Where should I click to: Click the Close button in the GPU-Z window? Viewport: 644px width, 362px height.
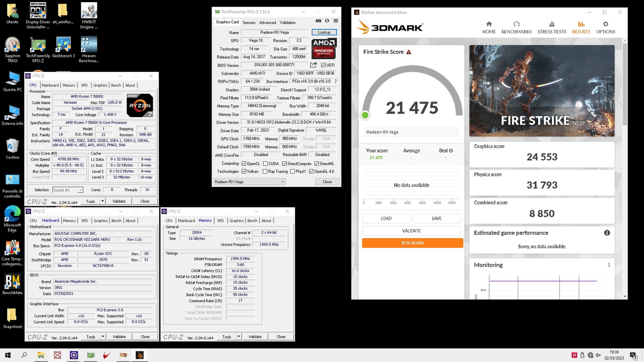pos(327,182)
